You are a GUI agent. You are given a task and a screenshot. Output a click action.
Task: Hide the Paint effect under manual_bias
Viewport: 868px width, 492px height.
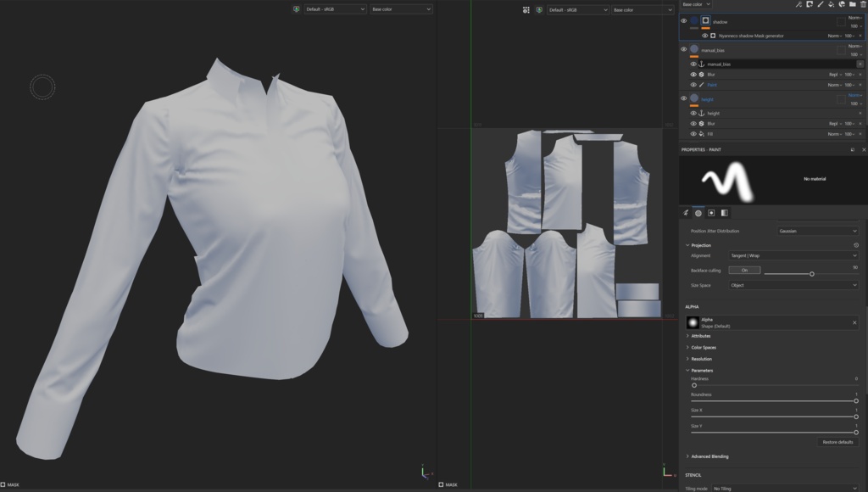pyautogui.click(x=693, y=85)
